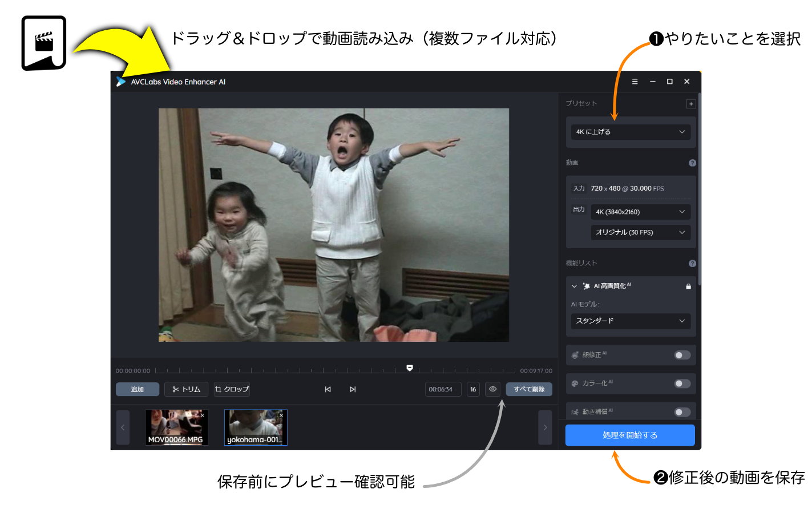Image resolution: width=812 pixels, height=521 pixels.
Task: Turn on the カラー化 toggle
Action: [682, 383]
